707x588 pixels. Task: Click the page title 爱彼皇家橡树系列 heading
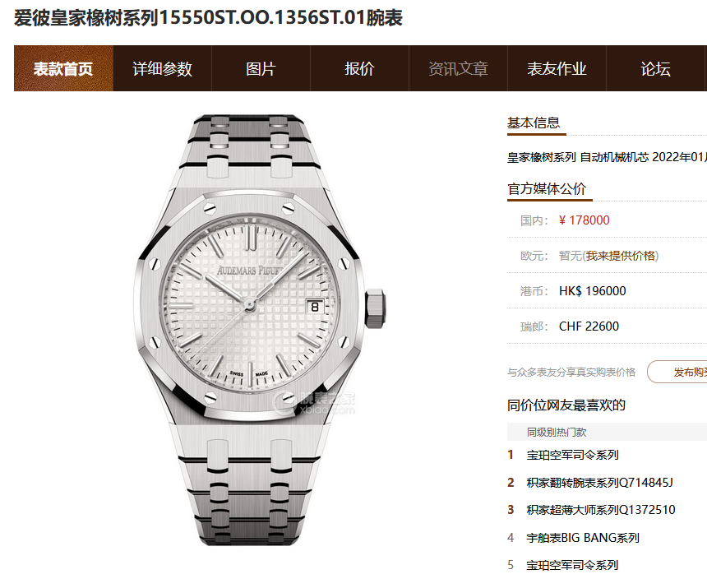click(x=208, y=18)
